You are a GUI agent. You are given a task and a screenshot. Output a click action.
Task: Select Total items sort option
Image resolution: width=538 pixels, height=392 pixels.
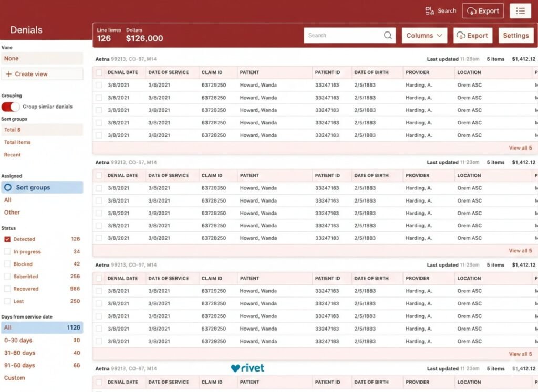pos(17,142)
